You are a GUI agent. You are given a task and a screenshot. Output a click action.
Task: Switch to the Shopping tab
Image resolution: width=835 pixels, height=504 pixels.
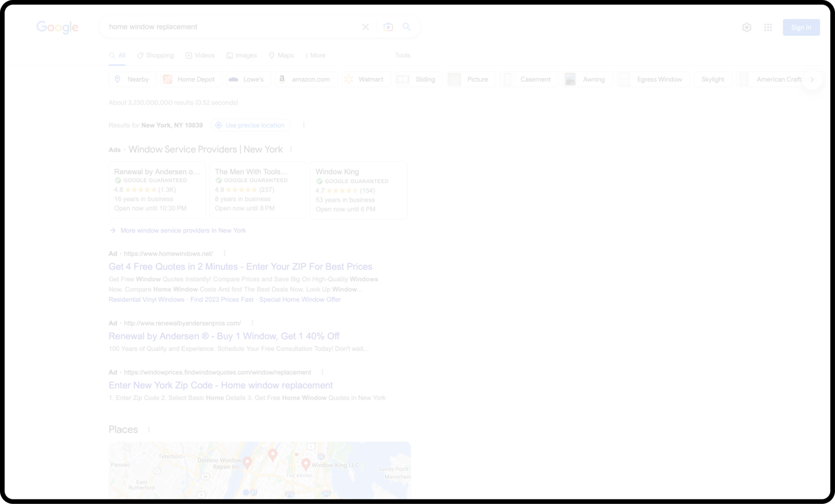pyautogui.click(x=156, y=56)
